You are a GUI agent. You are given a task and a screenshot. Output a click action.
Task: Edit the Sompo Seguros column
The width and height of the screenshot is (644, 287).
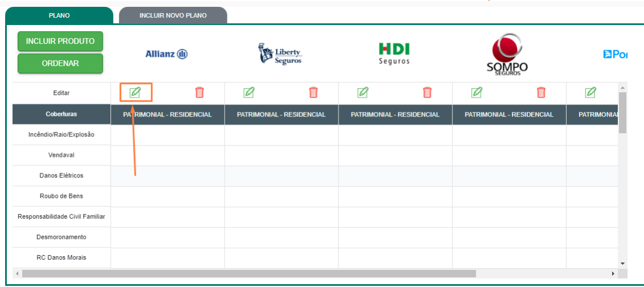pos(476,93)
